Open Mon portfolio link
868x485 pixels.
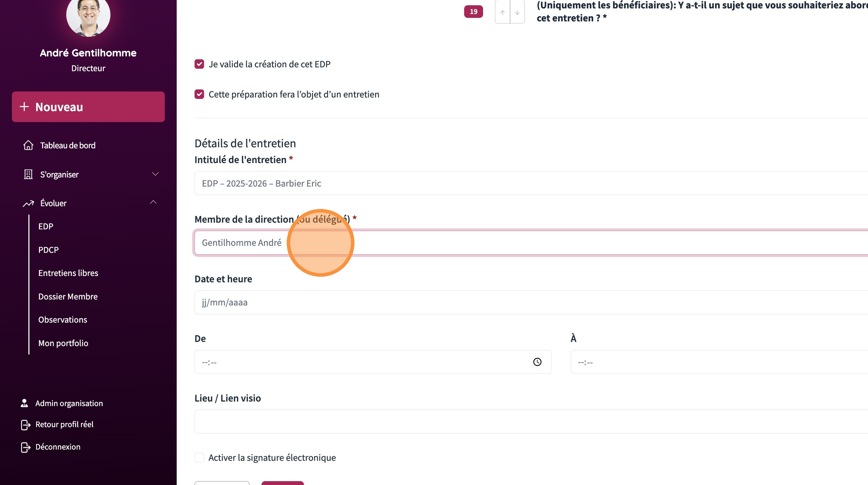coord(63,343)
